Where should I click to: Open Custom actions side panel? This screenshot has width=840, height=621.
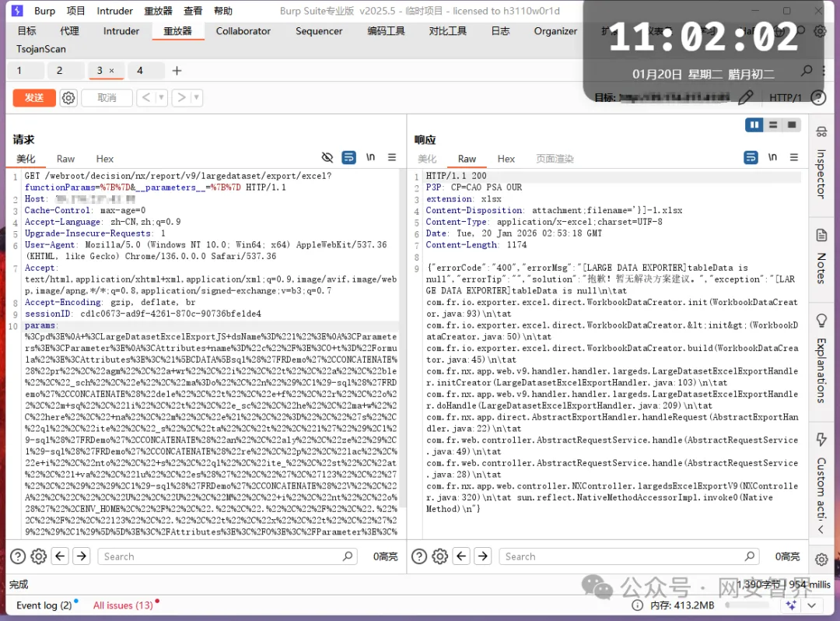pyautogui.click(x=821, y=475)
